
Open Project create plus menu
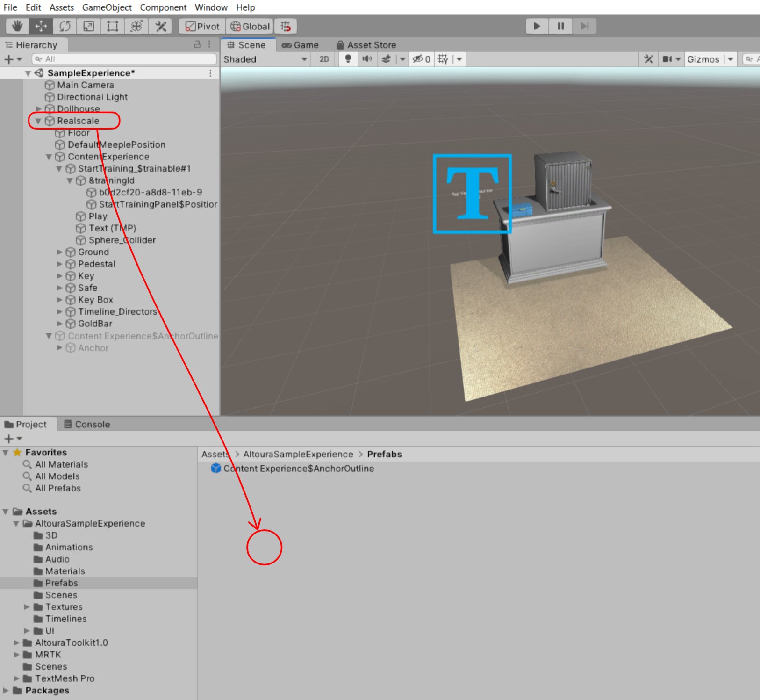click(13, 439)
